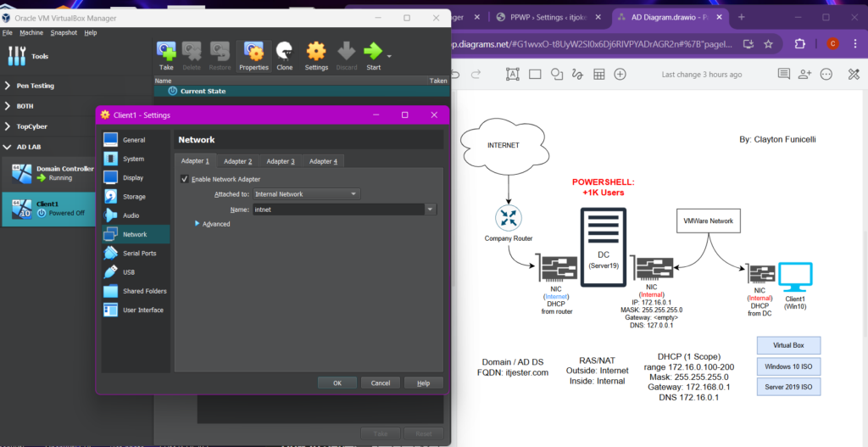Expand the BOTH VM group
Viewport: 868px width, 447px height.
pyautogui.click(x=7, y=106)
